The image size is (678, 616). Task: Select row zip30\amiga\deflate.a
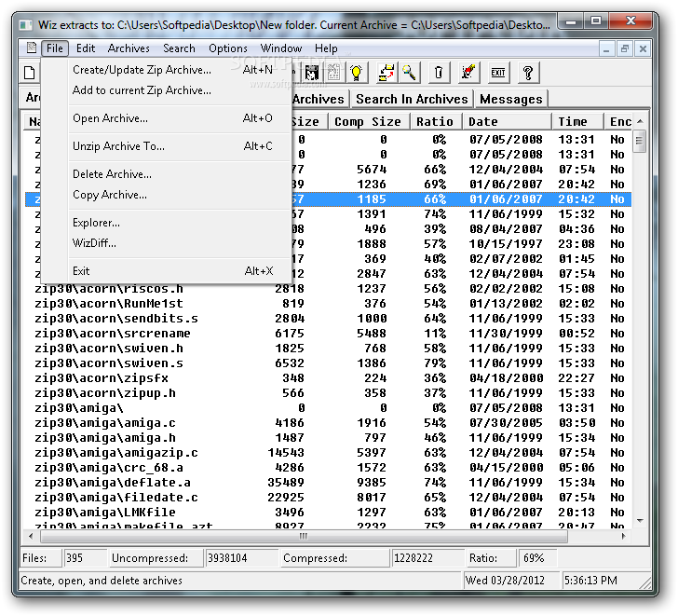click(x=327, y=483)
